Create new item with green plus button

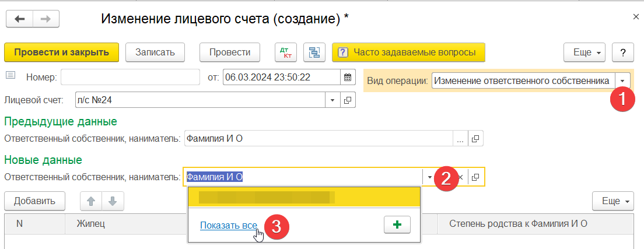coord(397,225)
